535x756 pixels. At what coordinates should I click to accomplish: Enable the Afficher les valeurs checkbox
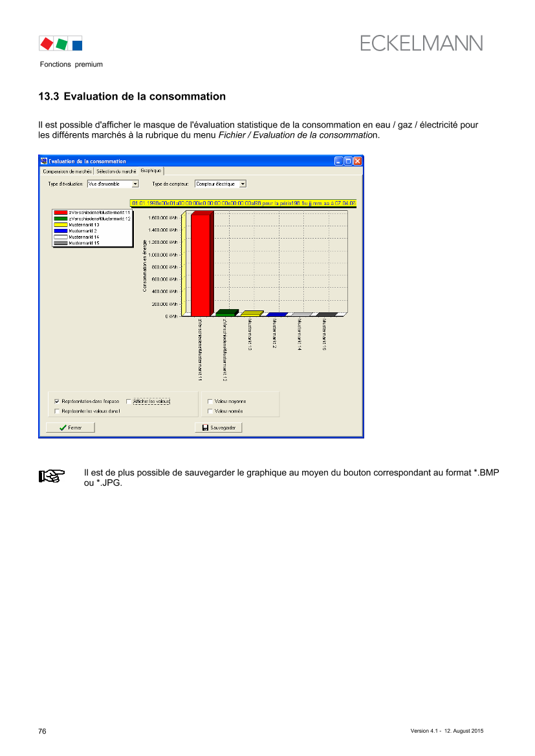coord(129,402)
